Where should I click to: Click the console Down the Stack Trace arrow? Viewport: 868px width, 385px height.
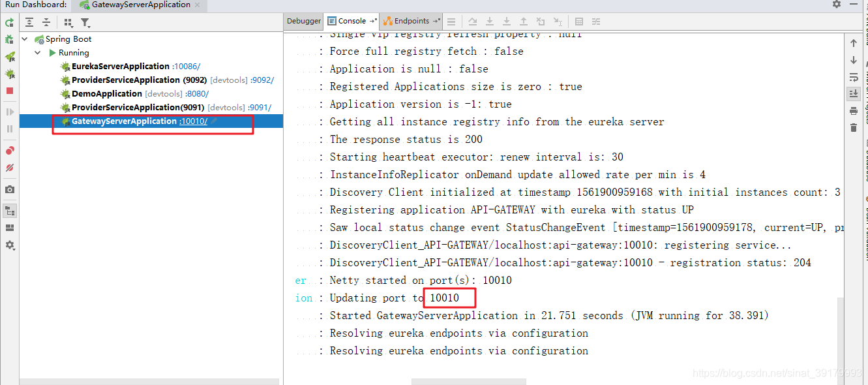[854, 60]
